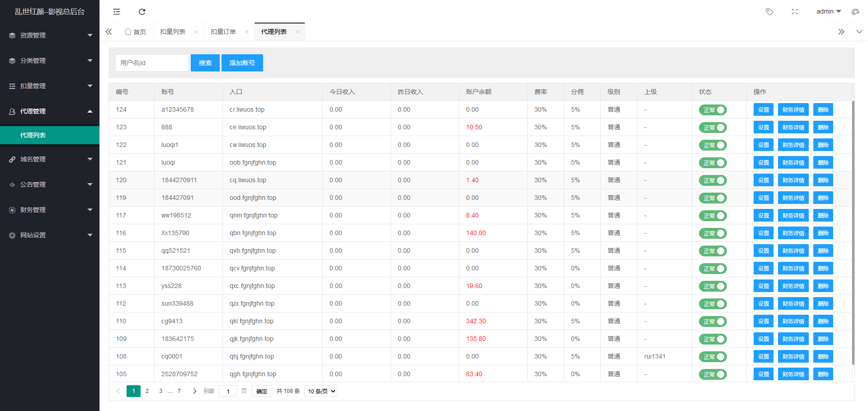
Task: Click the sidebar collapse menu icon
Action: click(x=117, y=12)
